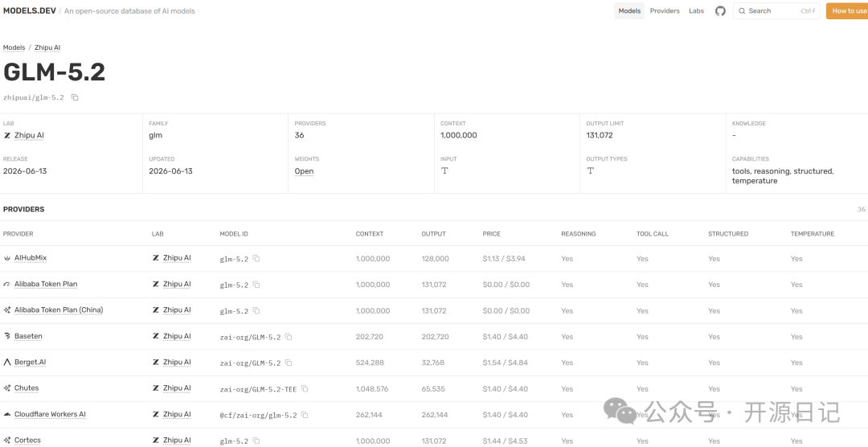Image resolution: width=868 pixels, height=447 pixels.
Task: Click the text input type icon under INPUT
Action: coord(444,170)
